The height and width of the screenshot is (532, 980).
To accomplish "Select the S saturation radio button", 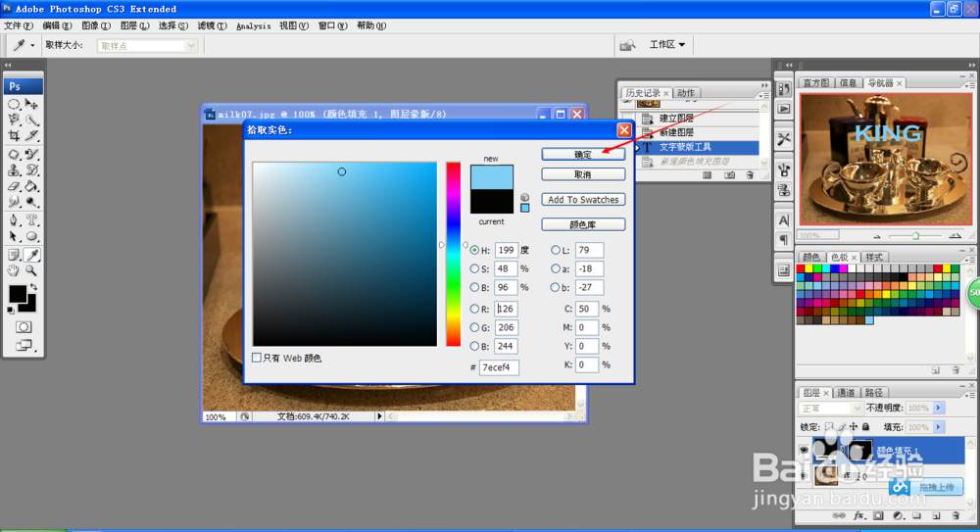I will (475, 268).
